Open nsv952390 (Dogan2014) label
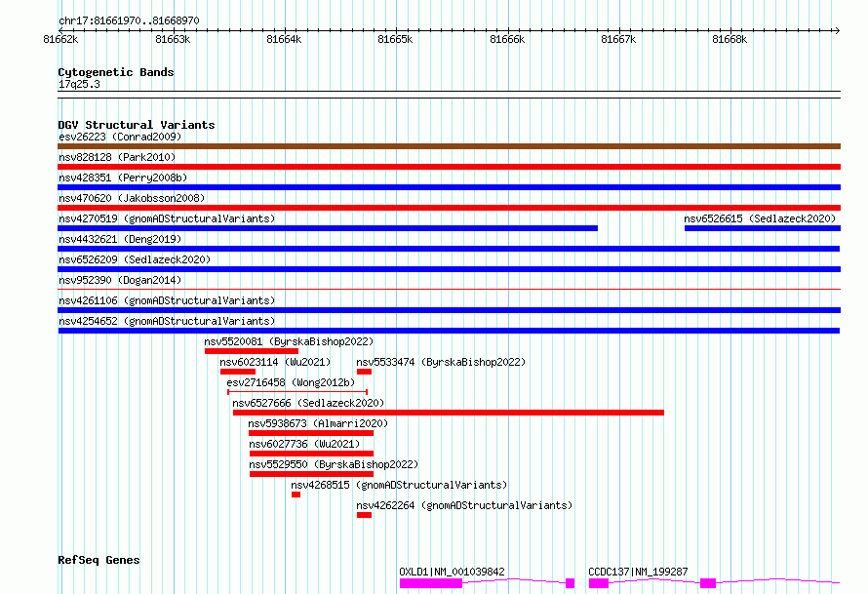 click(120, 280)
